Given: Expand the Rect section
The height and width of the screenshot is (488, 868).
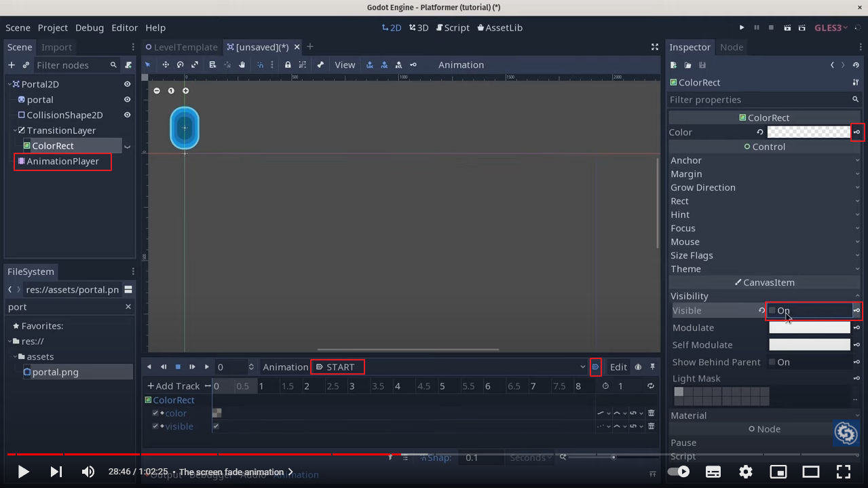Looking at the screenshot, I should 765,201.
